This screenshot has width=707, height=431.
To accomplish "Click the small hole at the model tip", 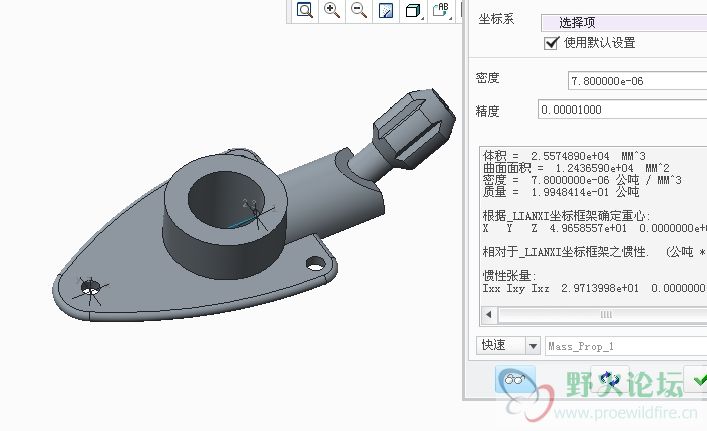I will (90, 287).
